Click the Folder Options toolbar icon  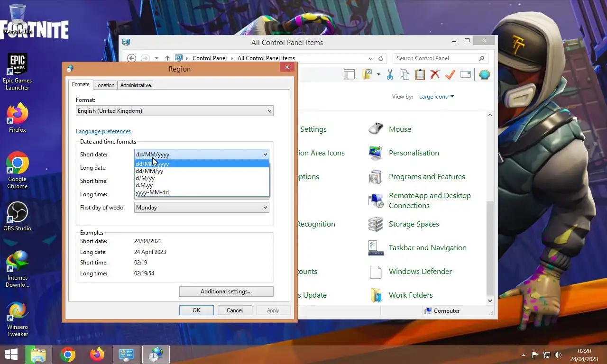point(367,74)
